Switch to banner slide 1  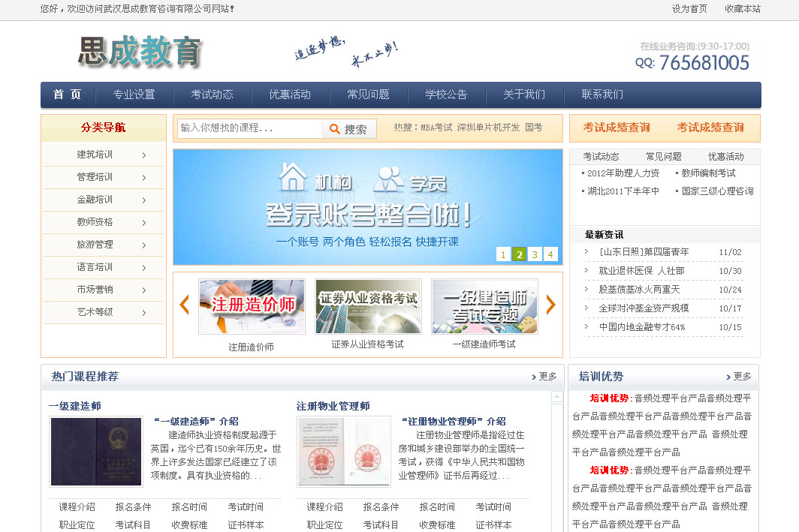point(503,254)
